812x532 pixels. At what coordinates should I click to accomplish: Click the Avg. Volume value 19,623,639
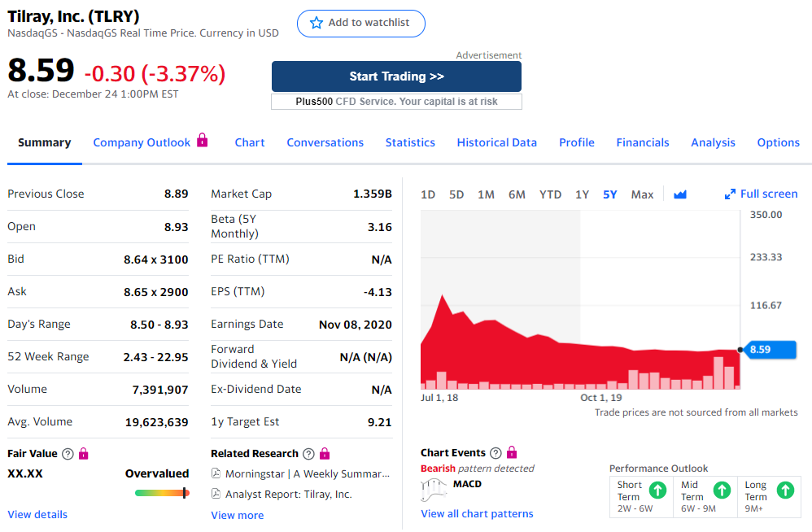click(156, 422)
